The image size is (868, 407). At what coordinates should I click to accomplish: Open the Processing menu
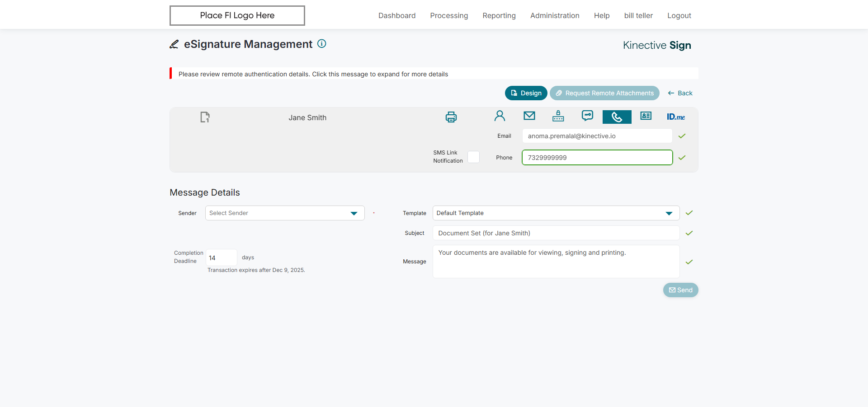click(449, 15)
